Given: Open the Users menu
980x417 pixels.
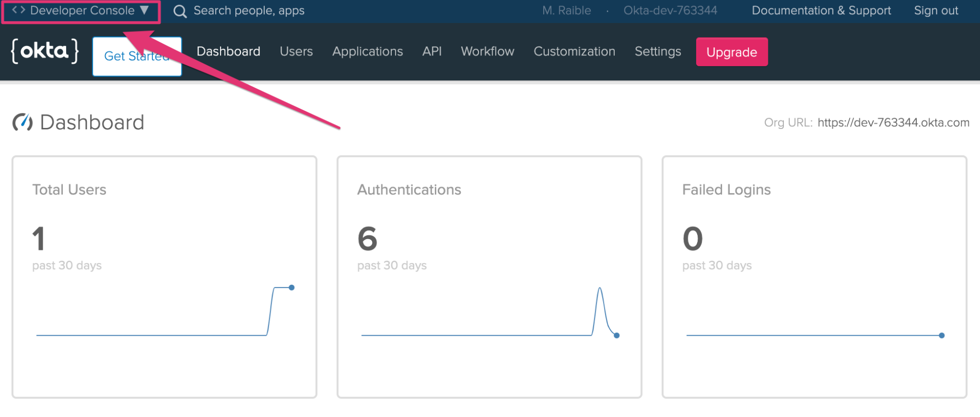Looking at the screenshot, I should (x=296, y=51).
